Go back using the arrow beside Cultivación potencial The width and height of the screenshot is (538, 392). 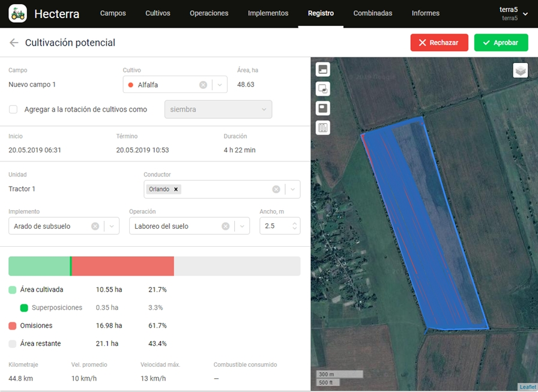(x=14, y=43)
